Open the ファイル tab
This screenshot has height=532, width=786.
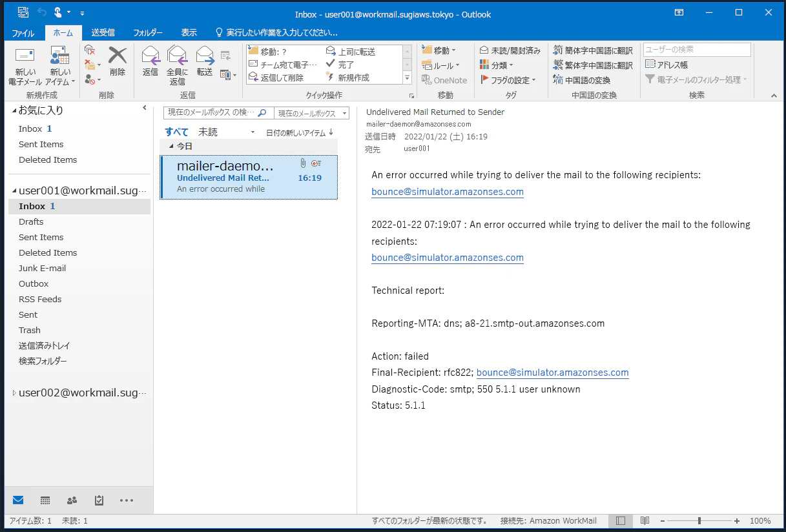[23, 32]
